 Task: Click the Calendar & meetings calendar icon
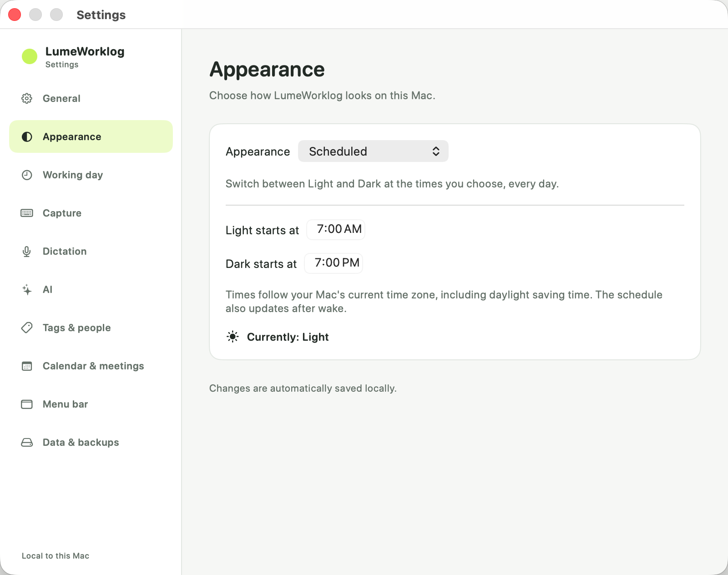(x=27, y=366)
